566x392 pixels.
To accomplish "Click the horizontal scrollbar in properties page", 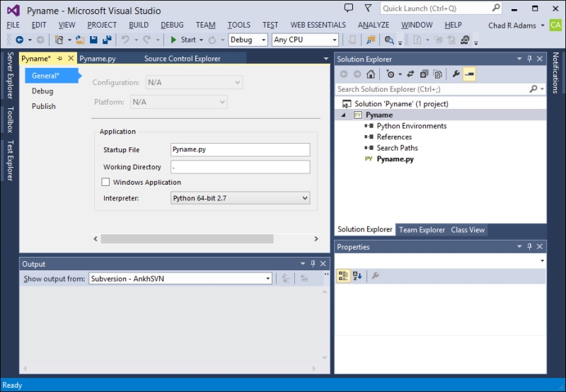I will click(187, 238).
